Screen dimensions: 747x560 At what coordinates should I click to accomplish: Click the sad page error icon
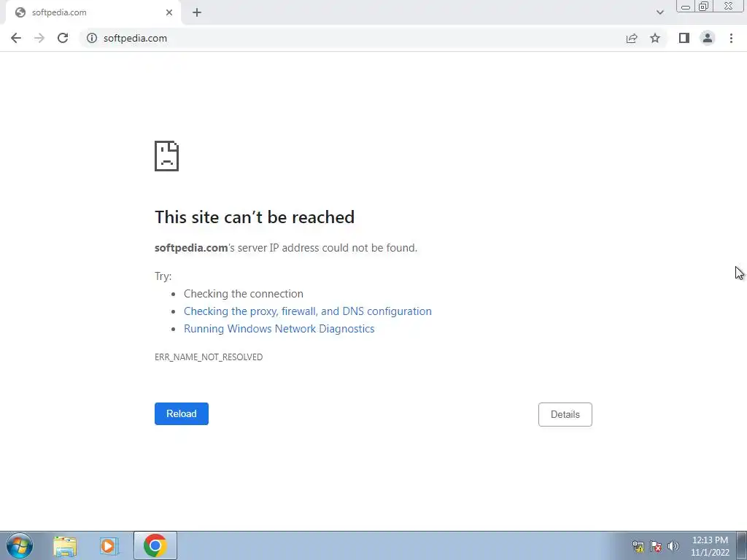(167, 156)
